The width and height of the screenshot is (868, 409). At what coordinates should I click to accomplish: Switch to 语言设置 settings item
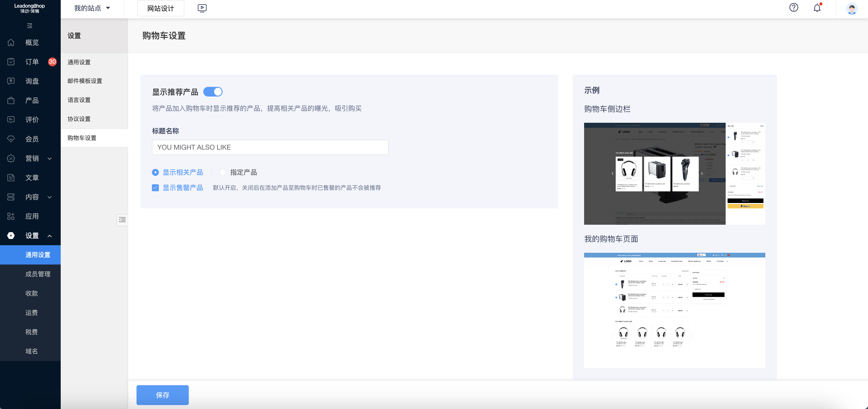(79, 100)
